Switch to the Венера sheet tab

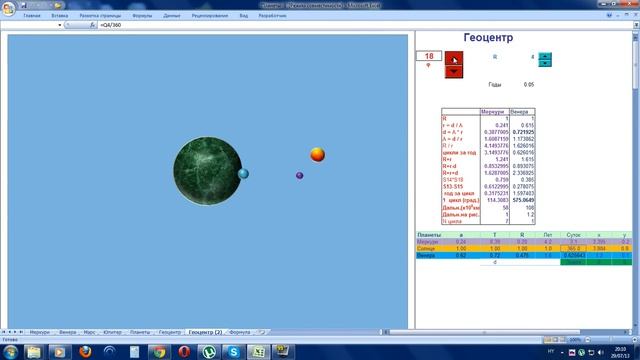[x=67, y=332]
